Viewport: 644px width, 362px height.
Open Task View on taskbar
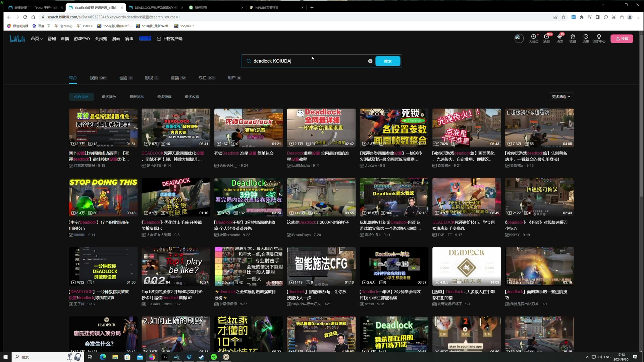tap(90, 357)
